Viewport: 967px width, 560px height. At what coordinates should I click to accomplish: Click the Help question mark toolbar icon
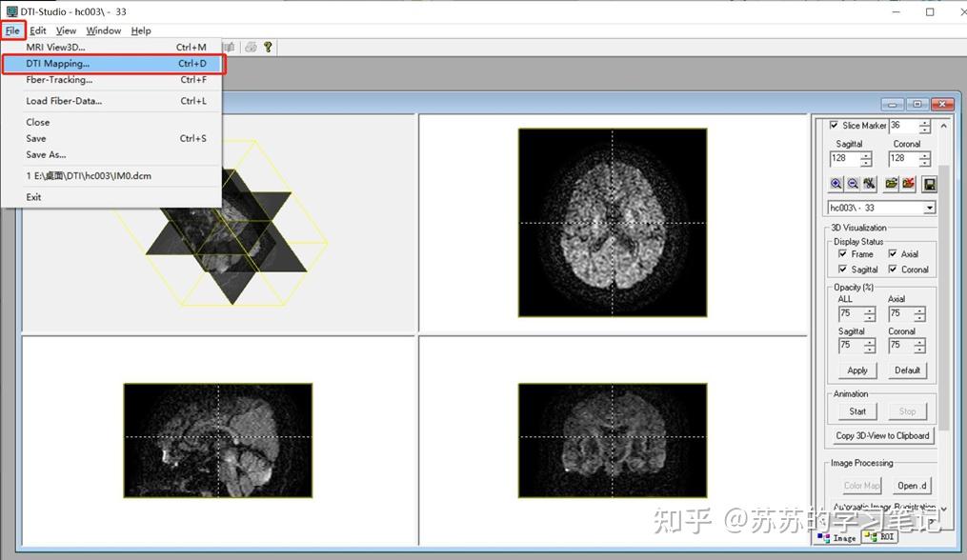tap(268, 47)
